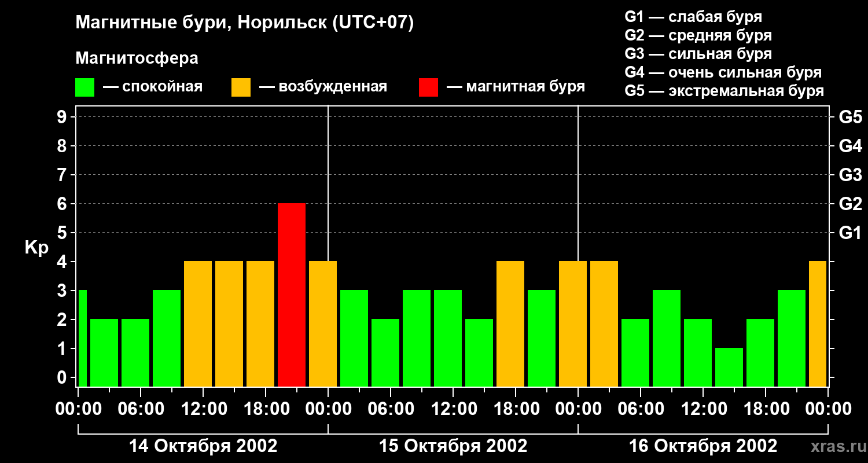The width and height of the screenshot is (868, 463).
Task: Click the 06:00 time label of 14 October
Action: coord(141,409)
